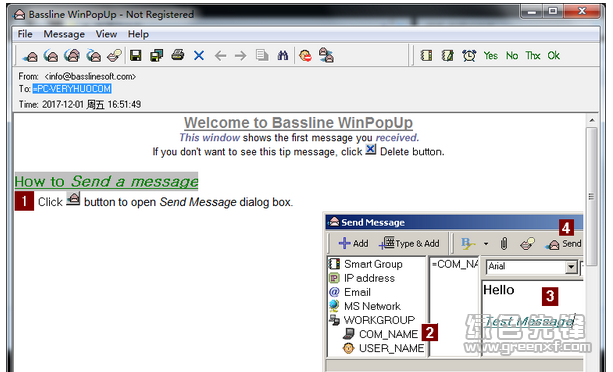Open Find with the binoculars icon
The width and height of the screenshot is (613, 372).
[283, 55]
